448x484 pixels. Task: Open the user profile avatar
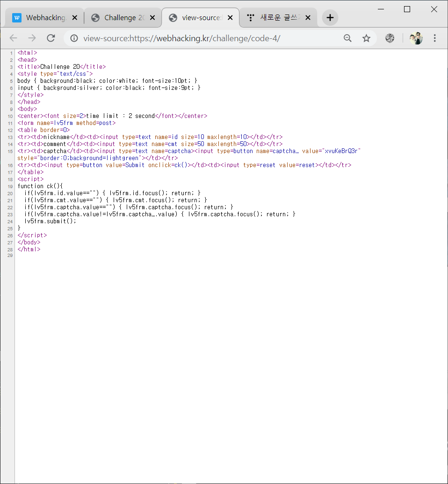(416, 38)
